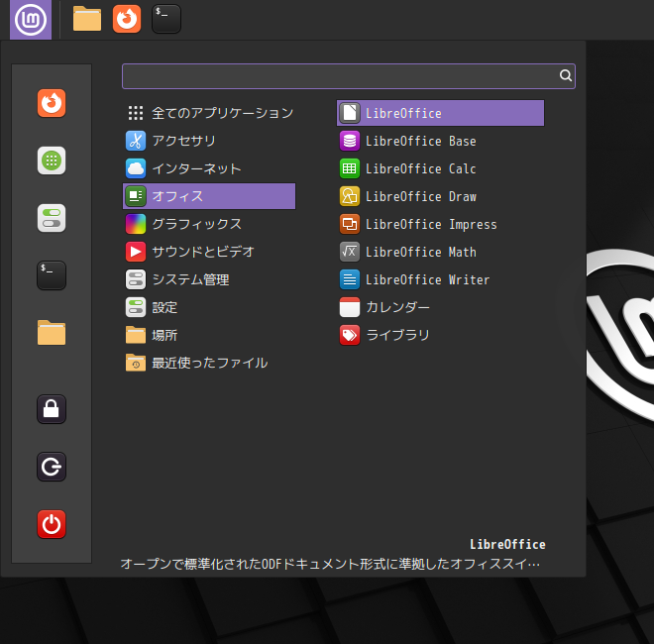This screenshot has width=654, height=644.
Task: Lock the screen with the padlock icon
Action: tap(52, 409)
